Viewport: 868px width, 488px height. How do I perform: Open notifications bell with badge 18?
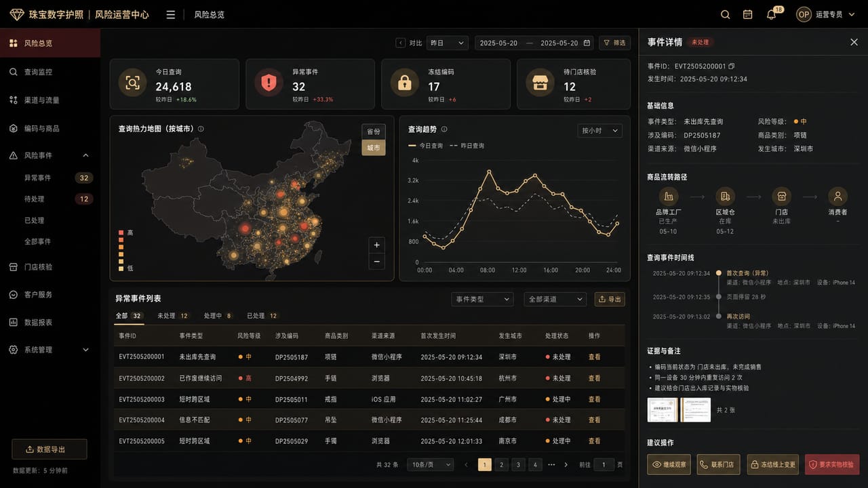point(771,14)
